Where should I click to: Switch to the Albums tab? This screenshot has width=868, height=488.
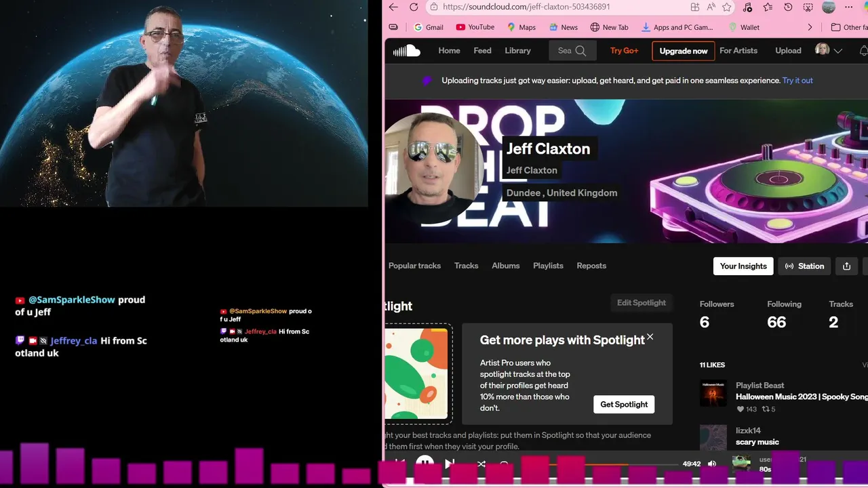[506, 266]
